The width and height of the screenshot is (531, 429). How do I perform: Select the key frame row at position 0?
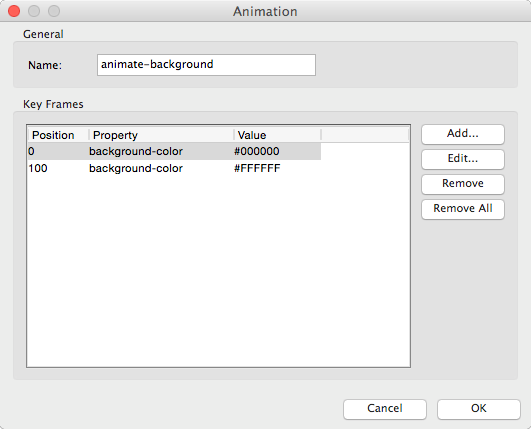(174, 151)
